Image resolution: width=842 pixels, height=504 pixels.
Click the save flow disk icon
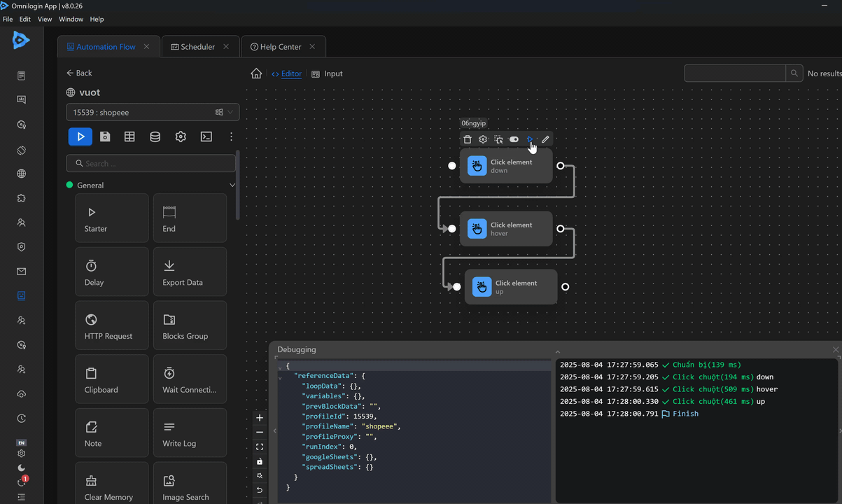tap(105, 136)
